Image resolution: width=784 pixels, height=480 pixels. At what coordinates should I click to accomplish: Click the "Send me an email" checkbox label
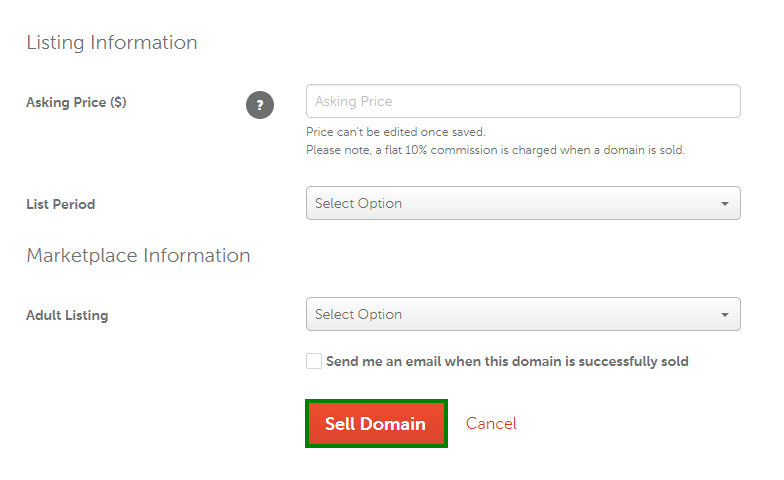[x=507, y=362]
